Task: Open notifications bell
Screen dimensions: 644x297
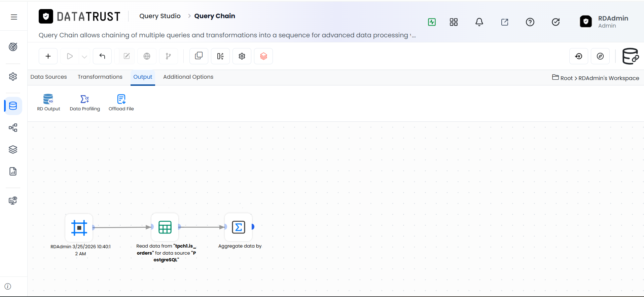Action: coord(479,22)
